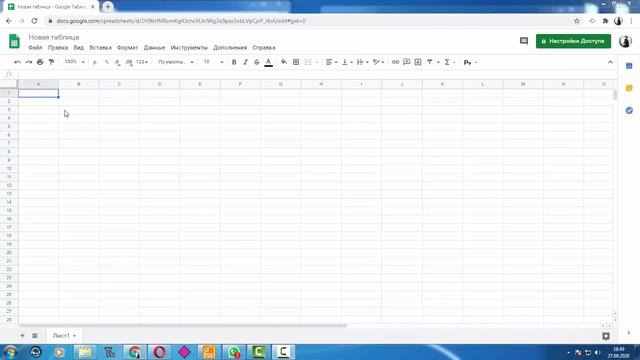Viewport: 640px width, 360px height.
Task: Create a filter with funnel icon
Action: (430, 62)
